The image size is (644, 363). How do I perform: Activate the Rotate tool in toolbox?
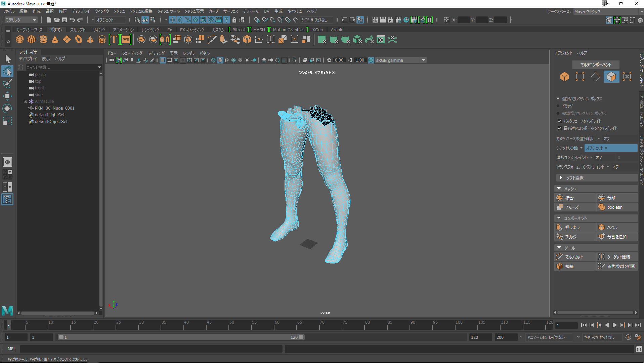pyautogui.click(x=7, y=109)
